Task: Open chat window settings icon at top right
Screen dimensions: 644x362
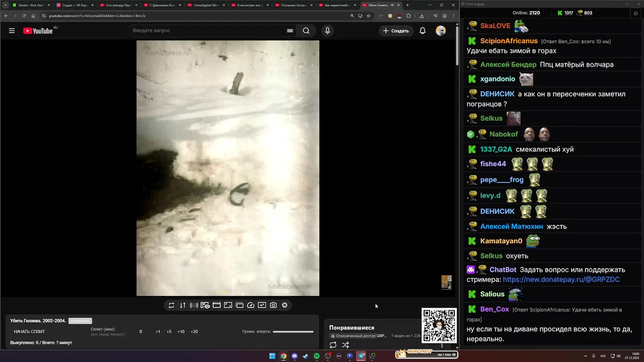Action: [x=635, y=13]
